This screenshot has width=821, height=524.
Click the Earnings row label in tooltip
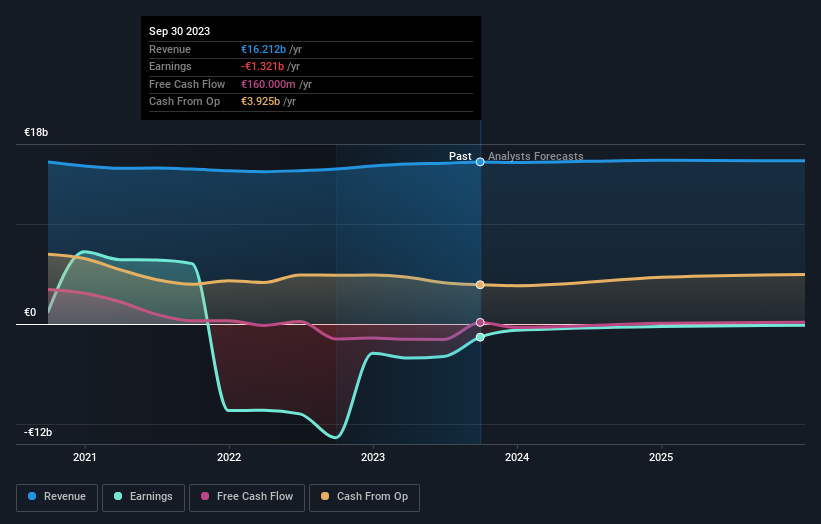pyautogui.click(x=170, y=66)
